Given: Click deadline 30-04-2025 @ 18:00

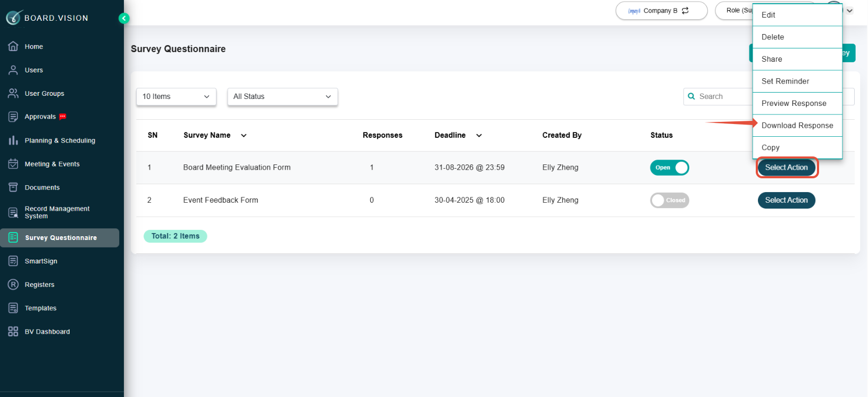Looking at the screenshot, I should pyautogui.click(x=470, y=200).
